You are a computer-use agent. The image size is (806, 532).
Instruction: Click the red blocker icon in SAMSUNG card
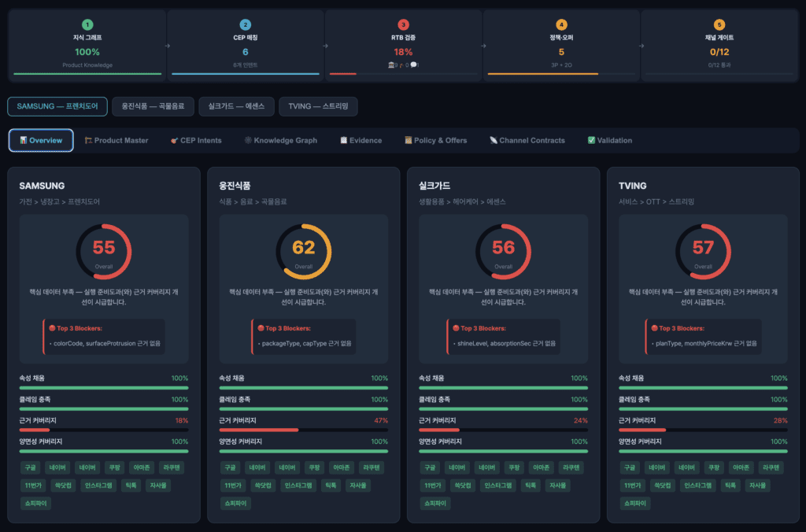coord(52,328)
